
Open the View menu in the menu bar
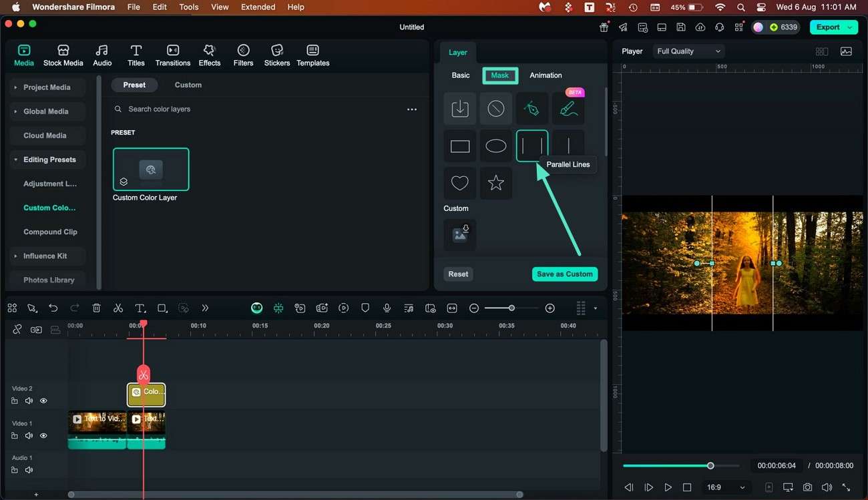(220, 7)
